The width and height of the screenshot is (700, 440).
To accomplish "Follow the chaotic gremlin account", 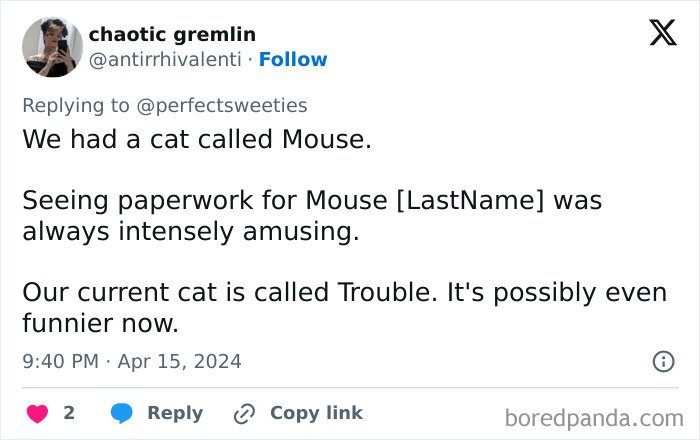I will coord(293,60).
